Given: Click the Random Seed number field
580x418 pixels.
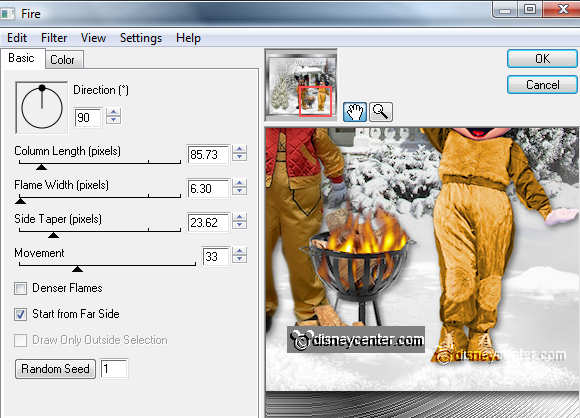Looking at the screenshot, I should pyautogui.click(x=114, y=369).
